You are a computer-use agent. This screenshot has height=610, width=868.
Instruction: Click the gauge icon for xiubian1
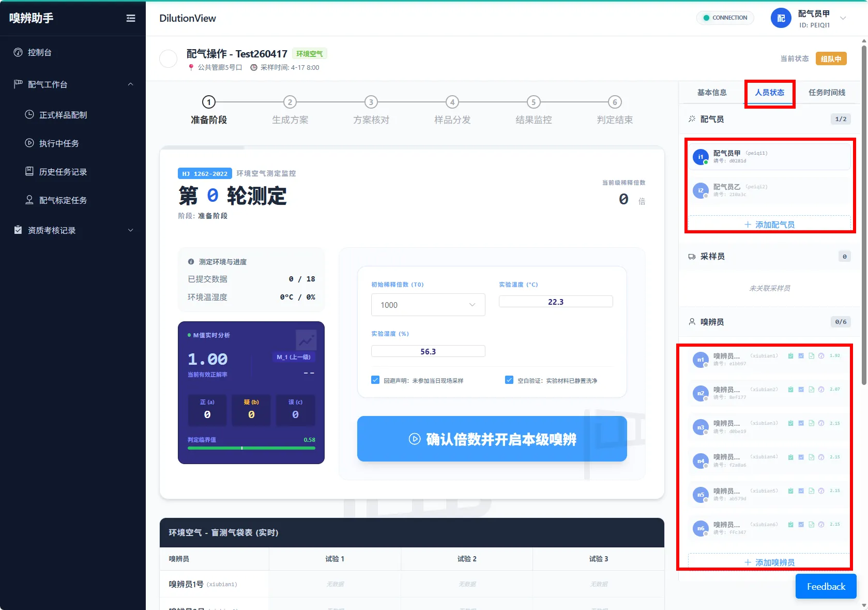[821, 356]
